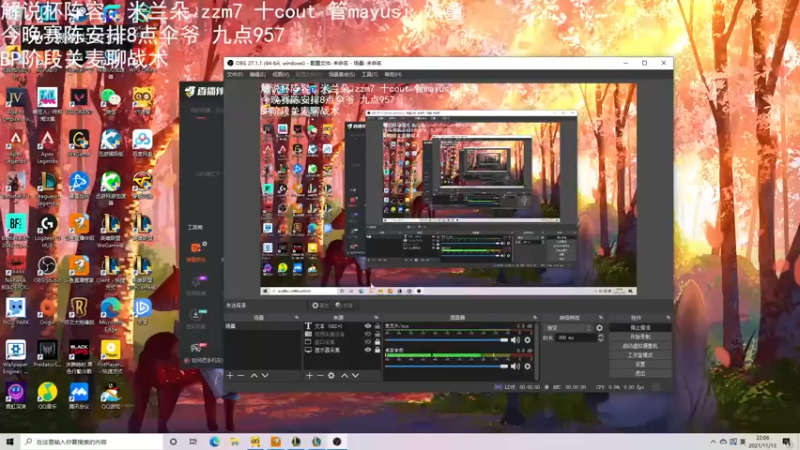
Task: Move source up in sources list
Action: (x=344, y=376)
